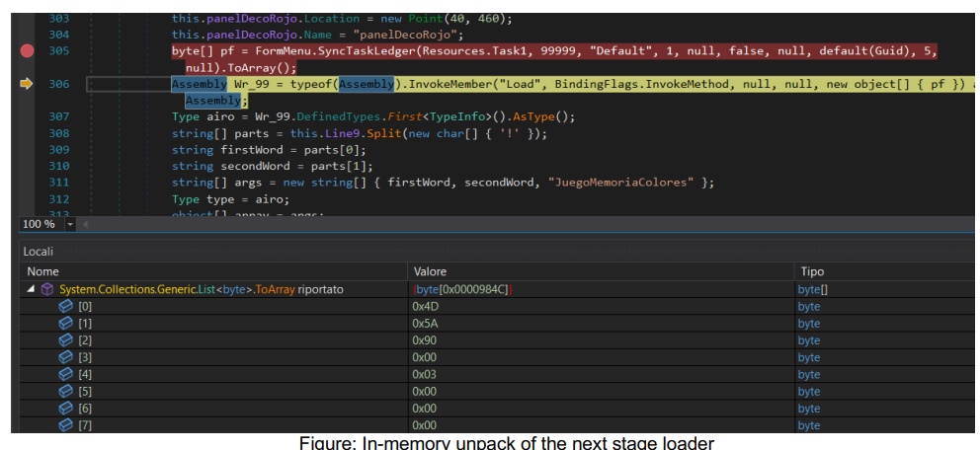Select the Locali panel title

pos(40,252)
